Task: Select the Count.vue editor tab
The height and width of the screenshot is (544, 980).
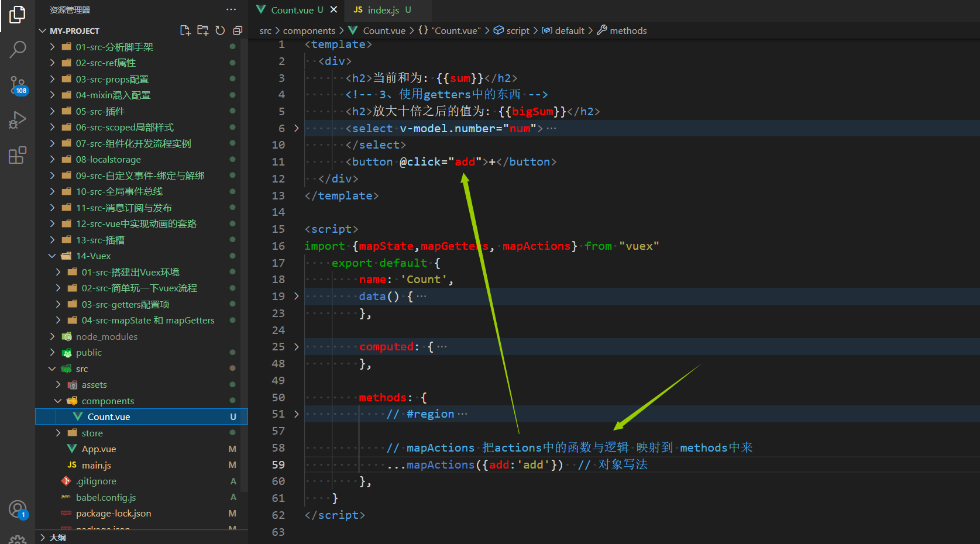Action: (x=297, y=10)
